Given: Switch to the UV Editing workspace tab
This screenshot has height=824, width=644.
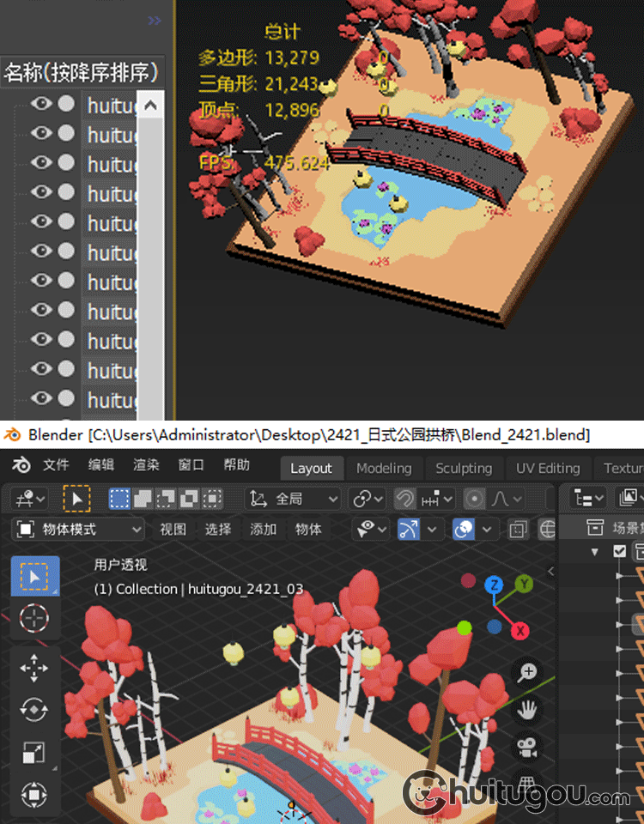Looking at the screenshot, I should (x=548, y=469).
